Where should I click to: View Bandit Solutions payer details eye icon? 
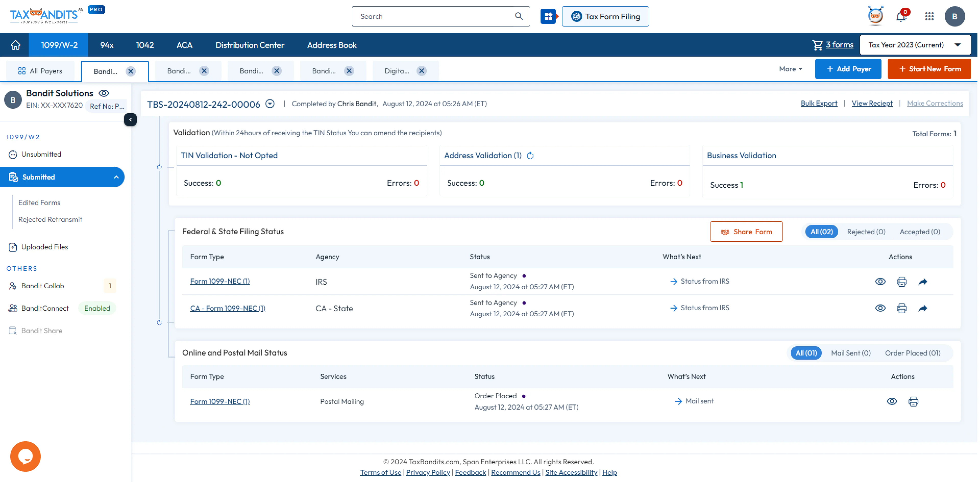104,93
